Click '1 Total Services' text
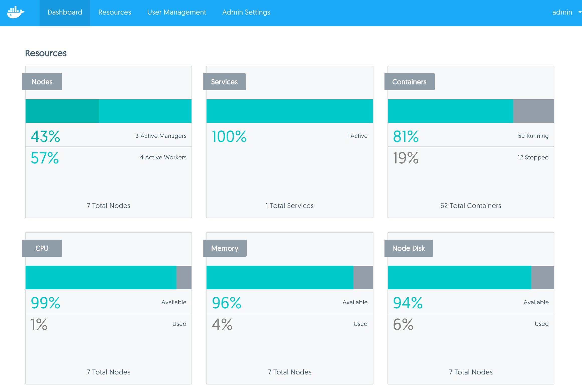The height and width of the screenshot is (392, 582). point(289,206)
